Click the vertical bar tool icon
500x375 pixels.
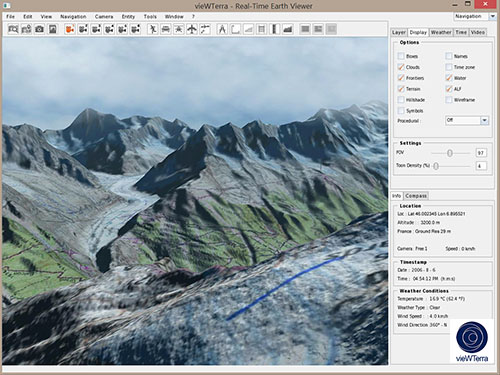(275, 29)
